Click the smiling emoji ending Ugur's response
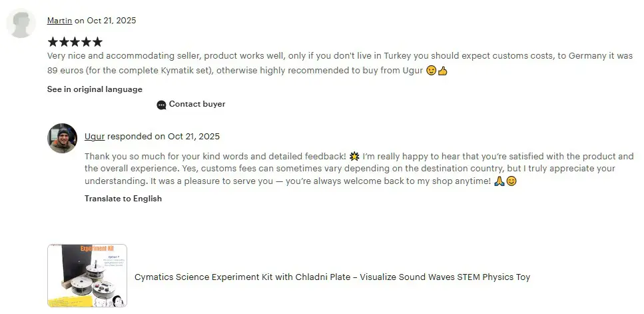644x314 pixels. (x=511, y=181)
